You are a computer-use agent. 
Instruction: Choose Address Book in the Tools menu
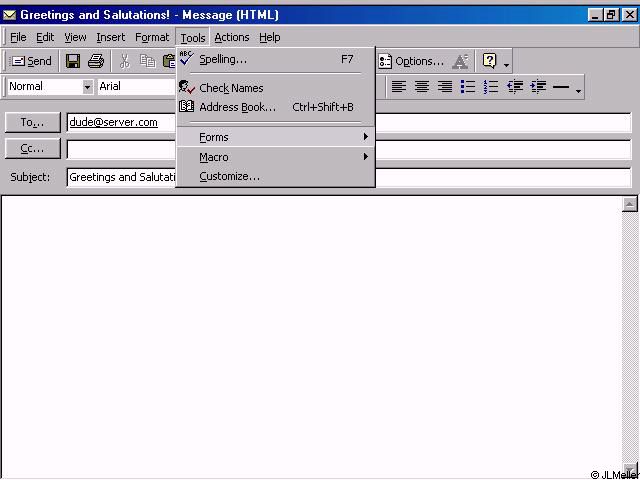point(237,107)
